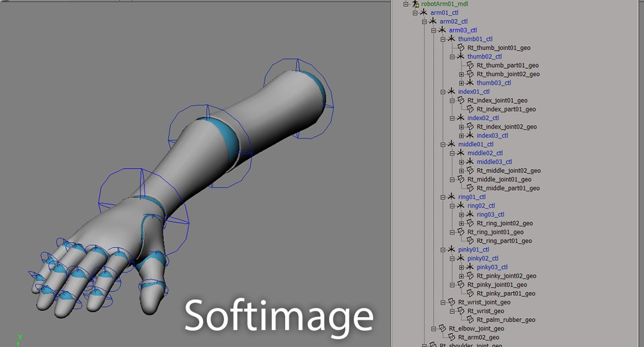Select the ring03_ctl label
The image size is (644, 347).
(x=490, y=214)
